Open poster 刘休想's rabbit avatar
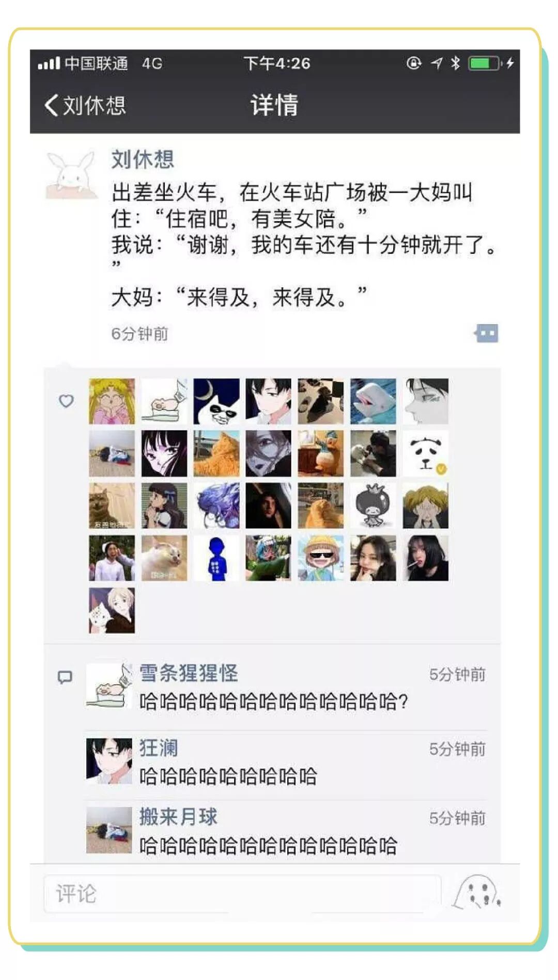Viewport: 558px width, 980px height. (71, 175)
